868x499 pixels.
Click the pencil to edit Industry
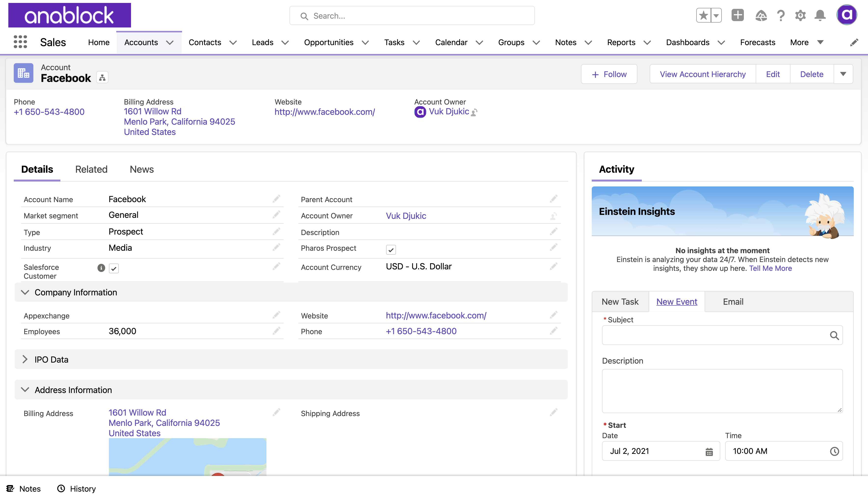point(276,248)
